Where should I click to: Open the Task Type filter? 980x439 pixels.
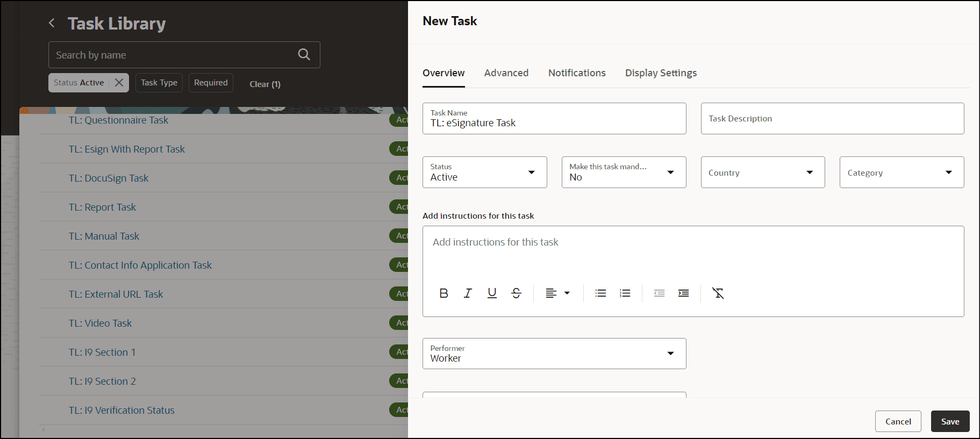[x=159, y=83]
